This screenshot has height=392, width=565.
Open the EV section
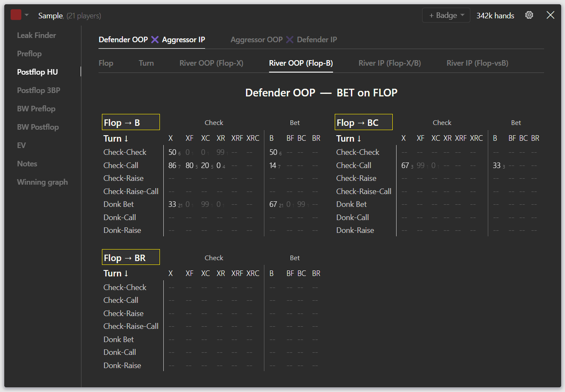coord(21,145)
